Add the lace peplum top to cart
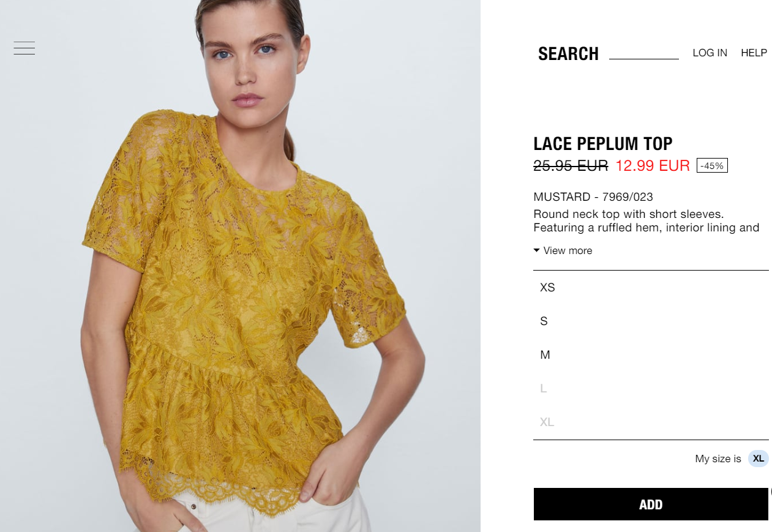This screenshot has width=772, height=532. pyautogui.click(x=651, y=504)
